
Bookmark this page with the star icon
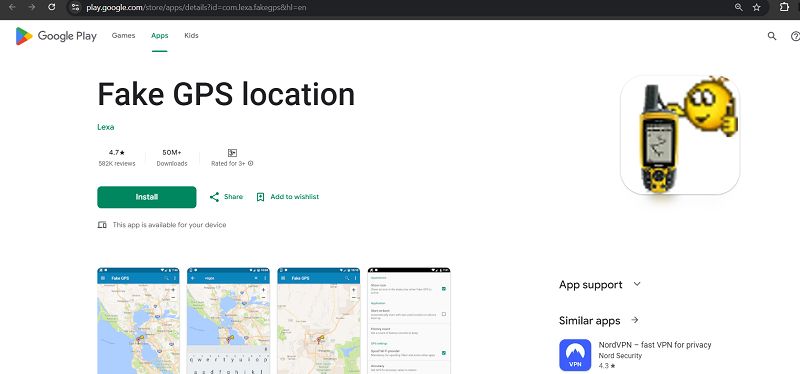click(x=757, y=7)
